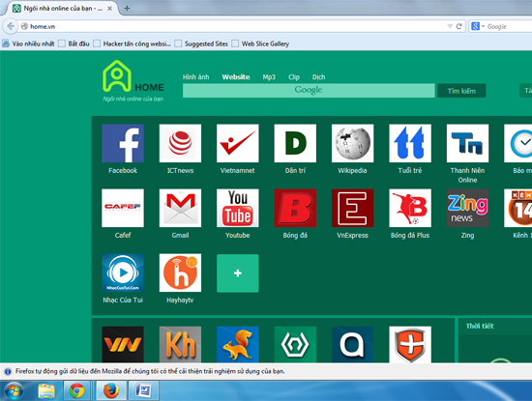The image size is (532, 401).
Task: Open the dark blue Q-shaped logo tile
Action: [x=352, y=344]
